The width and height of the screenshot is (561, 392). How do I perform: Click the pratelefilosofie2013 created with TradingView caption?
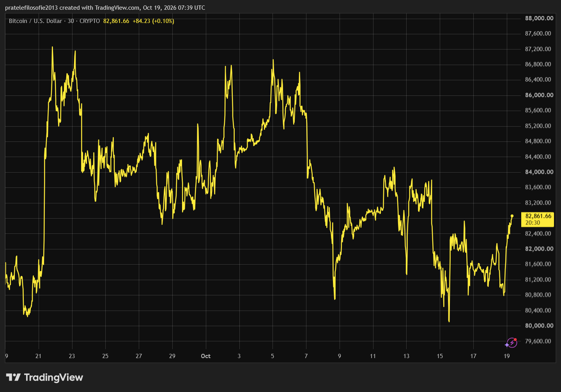click(105, 7)
